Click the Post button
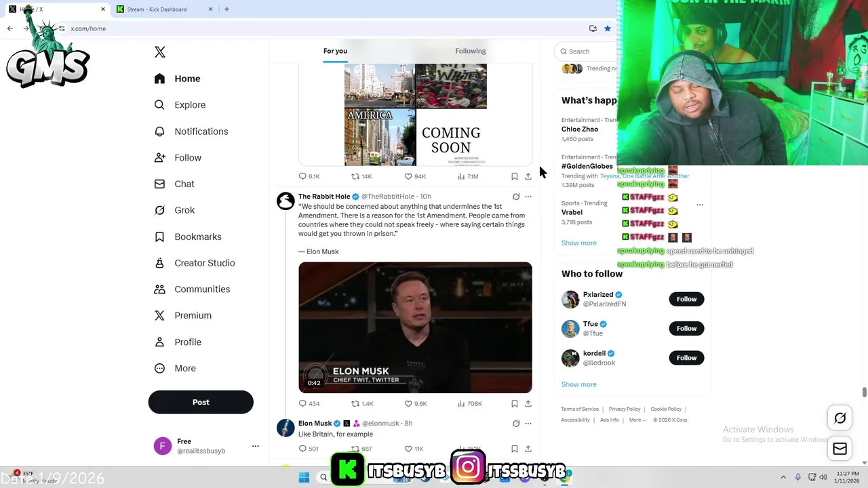 pyautogui.click(x=201, y=402)
